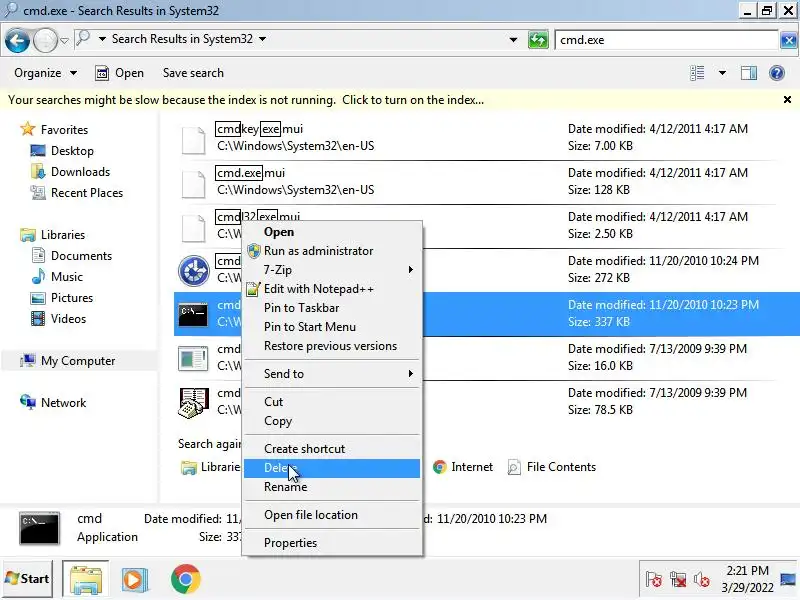Viewport: 800px width, 600px height.
Task: Select the cmdkey.exe.mui file icon
Action: point(193,138)
